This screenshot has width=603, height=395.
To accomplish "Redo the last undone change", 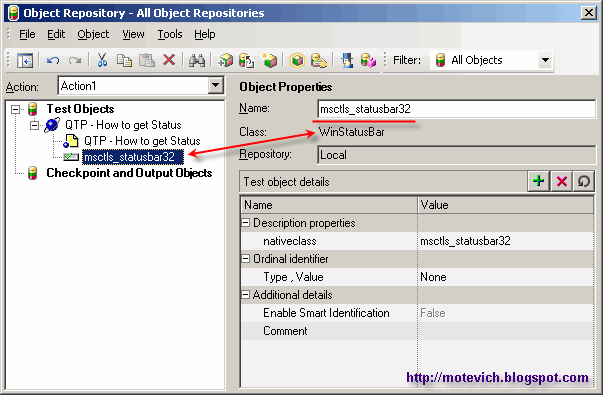I will click(75, 60).
